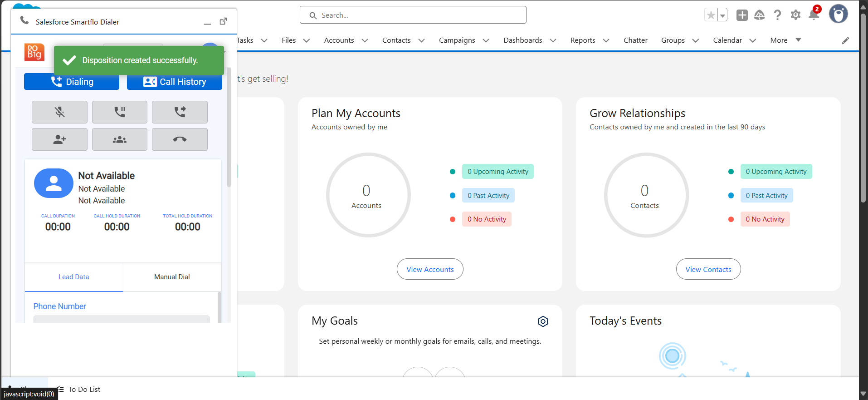The height and width of the screenshot is (400, 868).
Task: Click the Phone Number input field
Action: coord(122,319)
